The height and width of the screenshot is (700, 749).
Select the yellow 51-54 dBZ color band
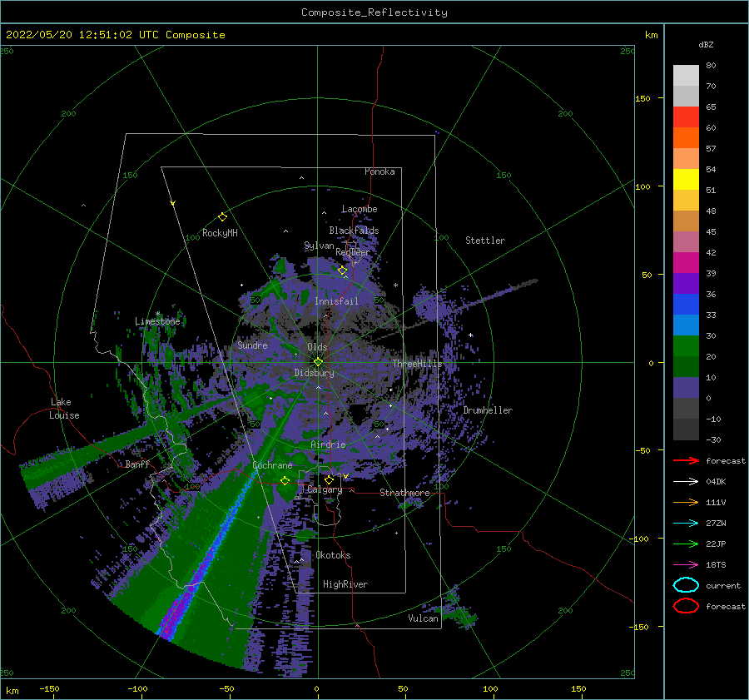(x=686, y=180)
